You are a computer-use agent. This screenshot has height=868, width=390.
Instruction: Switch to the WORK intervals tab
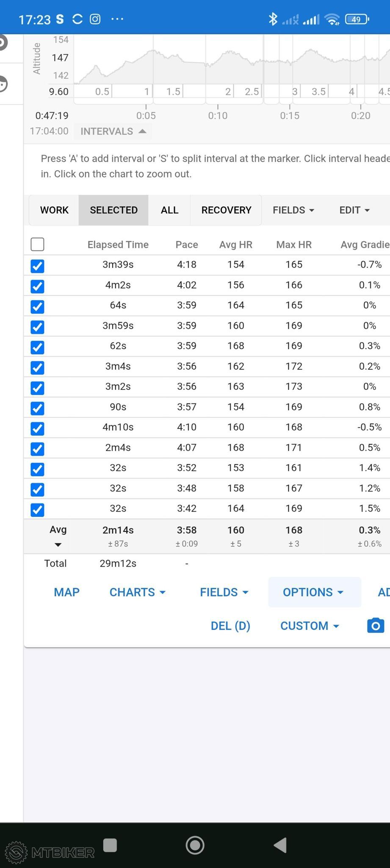pyautogui.click(x=54, y=210)
